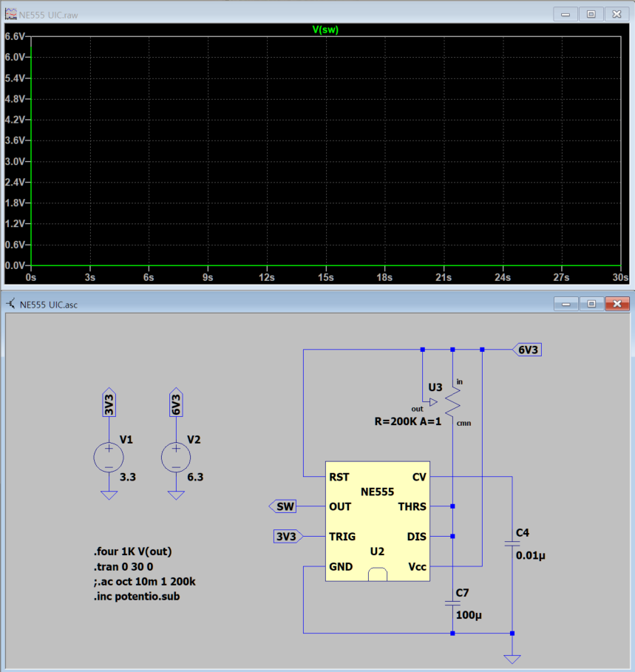Minimize the NE555 UIC.asc schematic window

(x=567, y=304)
